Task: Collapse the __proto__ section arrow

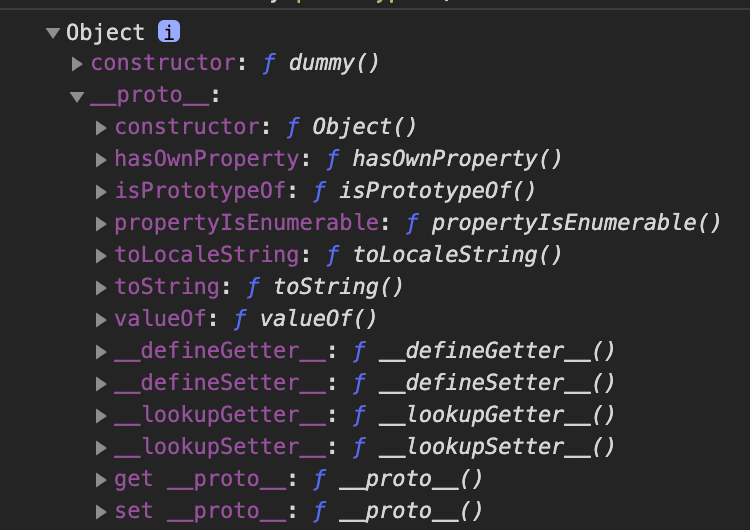Action: 77,97
